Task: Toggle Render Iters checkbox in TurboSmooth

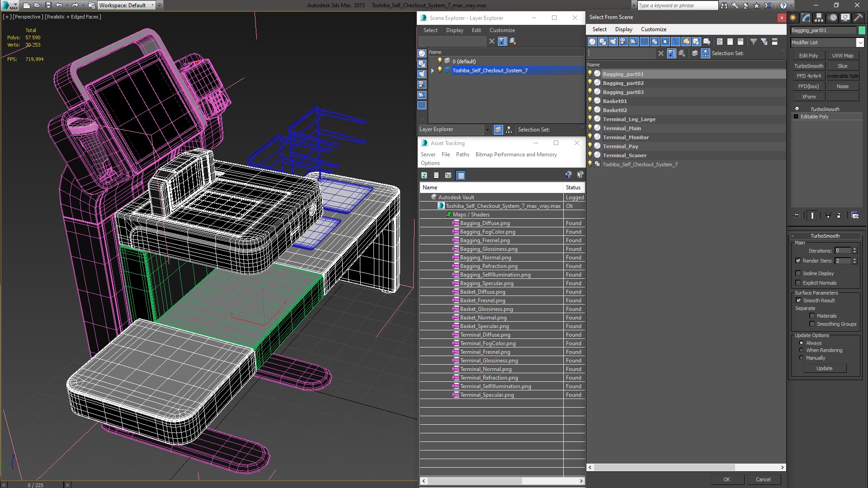Action: coord(798,261)
